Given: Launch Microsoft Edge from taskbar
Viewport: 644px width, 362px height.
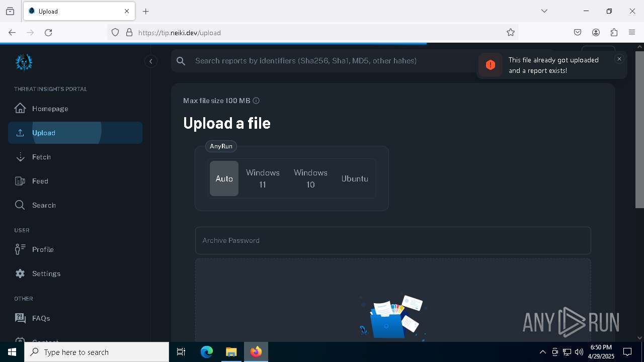Looking at the screenshot, I should click(x=207, y=352).
